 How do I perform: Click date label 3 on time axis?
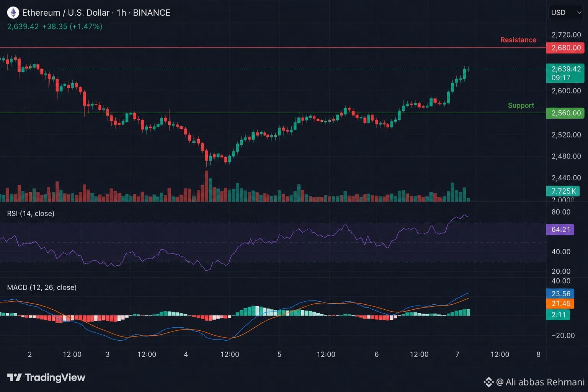(x=108, y=354)
